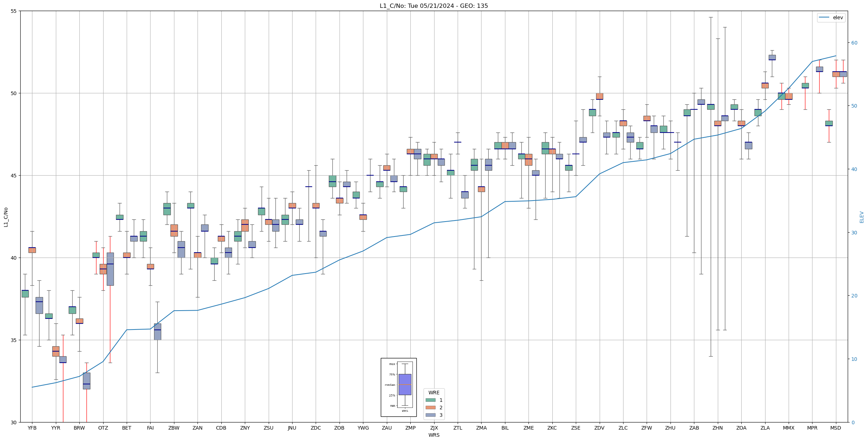Click the ELEV right axis title
This screenshot has width=868, height=441.
coord(862,217)
